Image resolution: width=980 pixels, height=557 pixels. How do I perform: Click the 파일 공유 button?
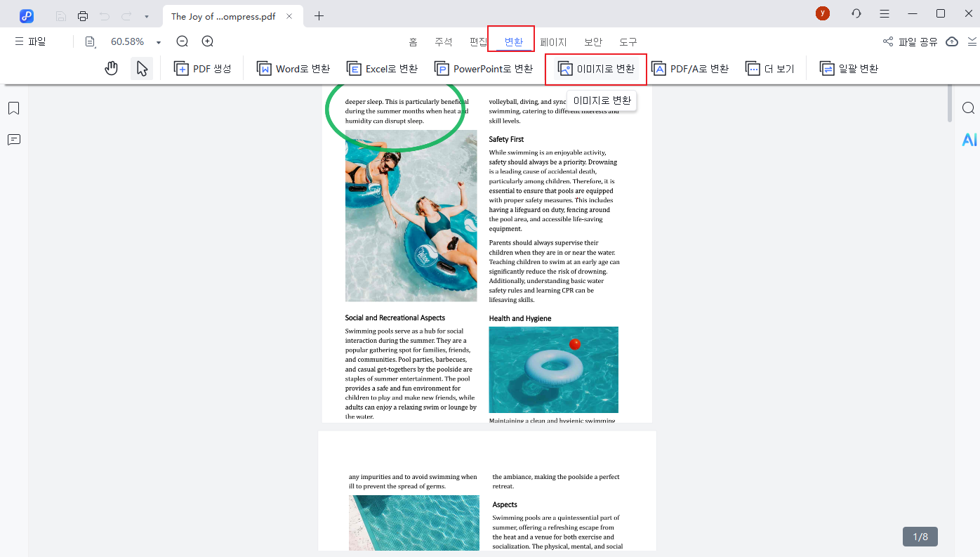point(911,41)
